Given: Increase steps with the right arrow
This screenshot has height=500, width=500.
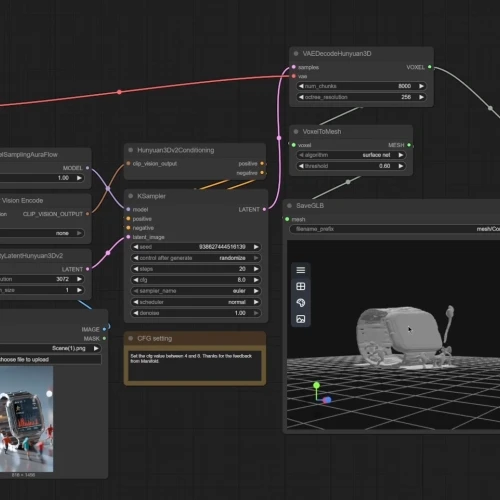Looking at the screenshot, I should (x=256, y=269).
